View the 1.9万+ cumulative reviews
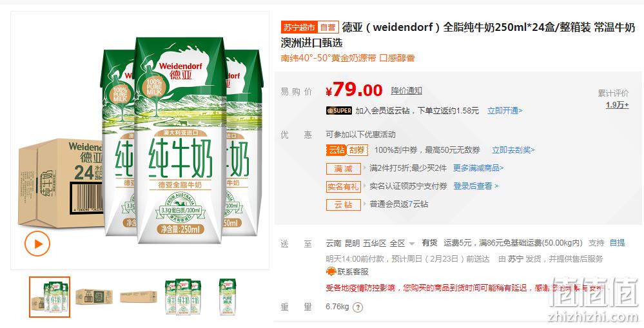 point(618,105)
